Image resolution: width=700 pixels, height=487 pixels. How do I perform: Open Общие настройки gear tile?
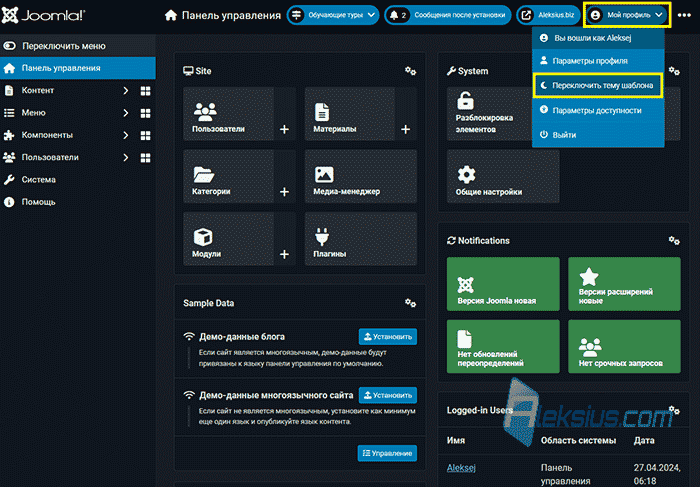click(503, 176)
